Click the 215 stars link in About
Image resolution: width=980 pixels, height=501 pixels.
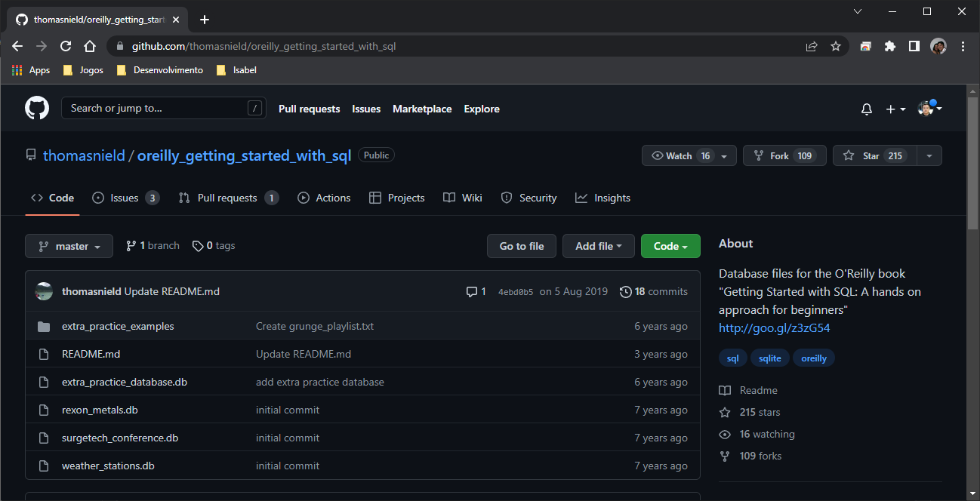(x=750, y=412)
